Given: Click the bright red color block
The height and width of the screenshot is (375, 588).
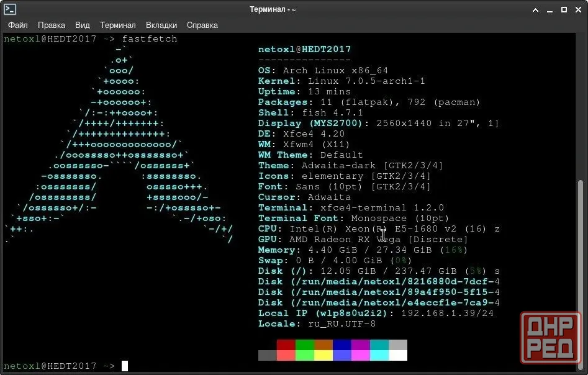Looking at the screenshot, I should [x=286, y=355].
